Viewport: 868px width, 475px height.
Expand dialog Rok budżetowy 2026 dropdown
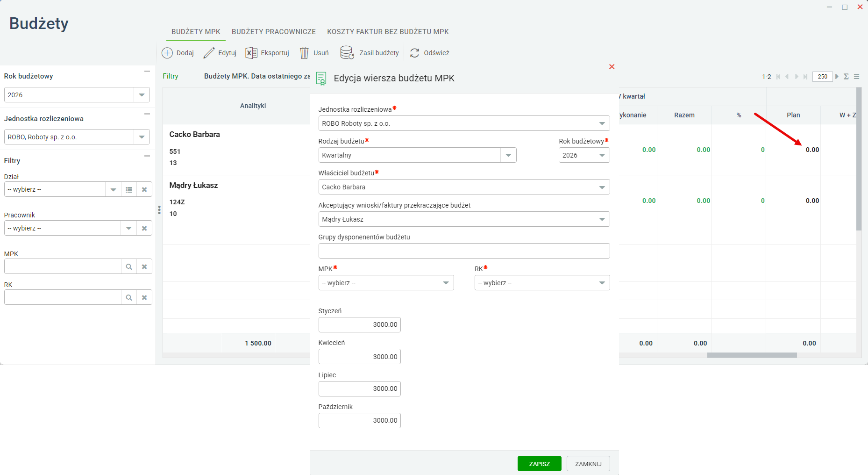602,155
